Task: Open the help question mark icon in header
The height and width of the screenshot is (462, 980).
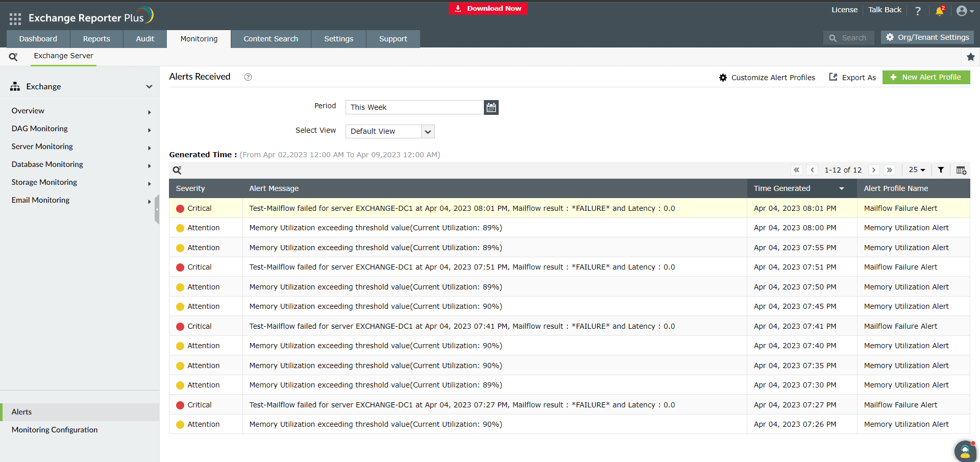Action: 918,11
